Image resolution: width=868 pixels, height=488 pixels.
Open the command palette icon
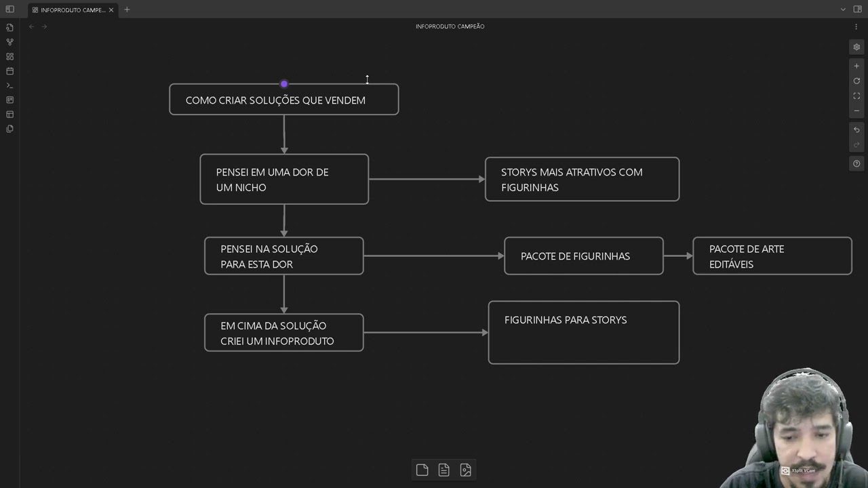[9, 85]
